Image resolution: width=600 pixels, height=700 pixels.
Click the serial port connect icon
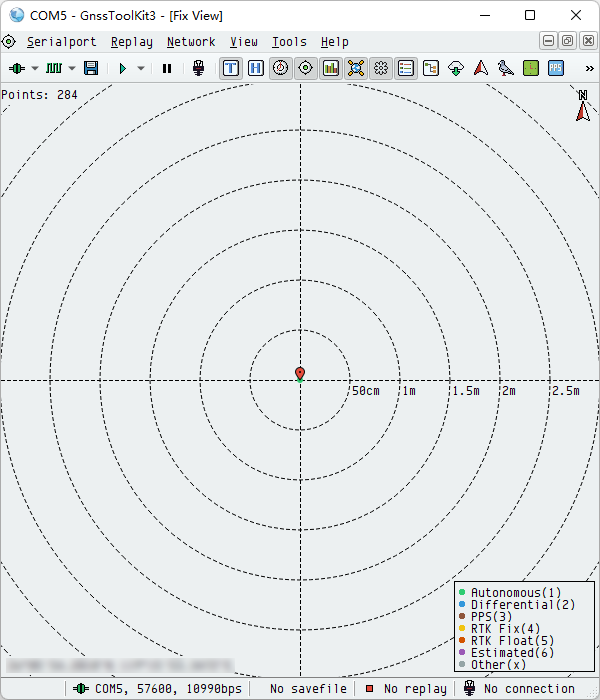17,68
